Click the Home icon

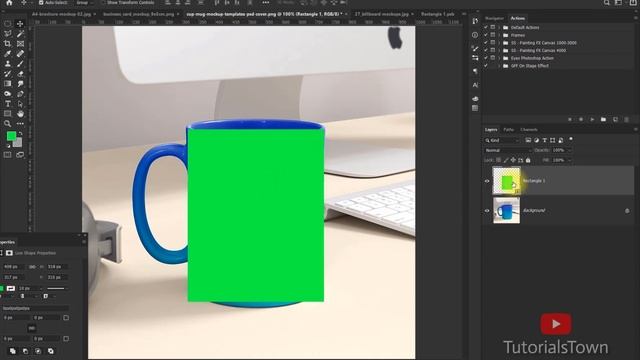tap(9, 2)
